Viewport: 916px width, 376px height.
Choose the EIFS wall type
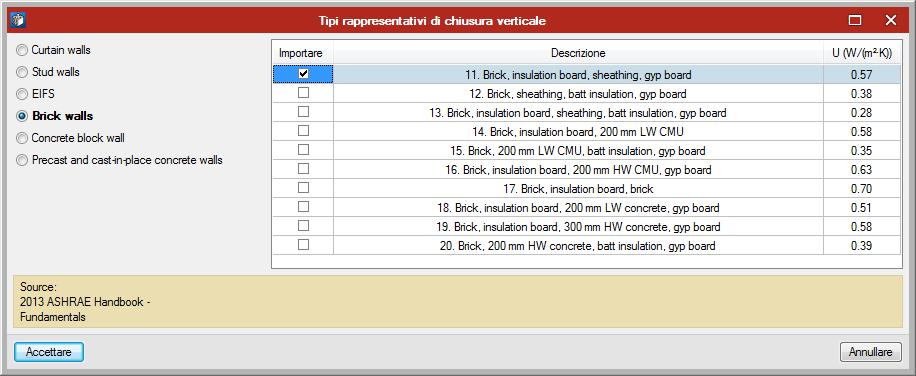(x=36, y=94)
